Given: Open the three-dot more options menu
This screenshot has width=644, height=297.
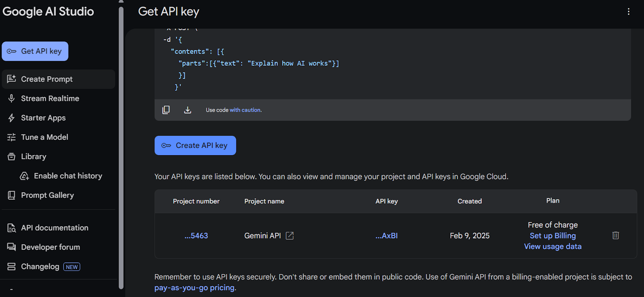Looking at the screenshot, I should pyautogui.click(x=628, y=12).
